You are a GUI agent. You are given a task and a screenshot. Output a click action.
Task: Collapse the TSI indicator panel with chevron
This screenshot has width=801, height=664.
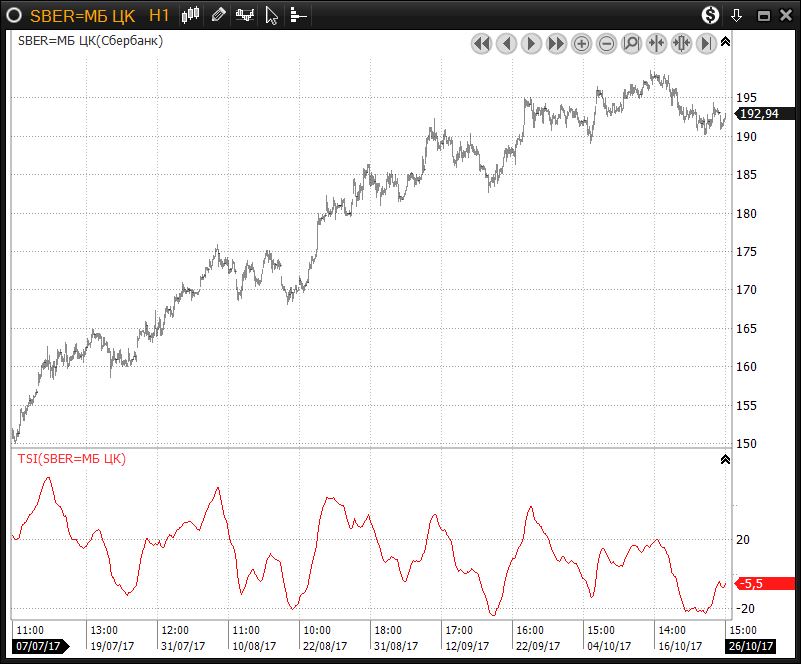click(x=725, y=459)
